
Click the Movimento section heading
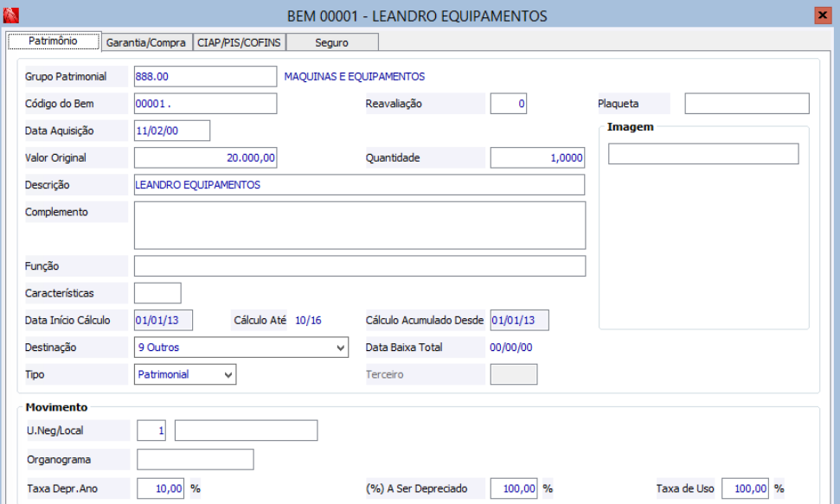(56, 407)
